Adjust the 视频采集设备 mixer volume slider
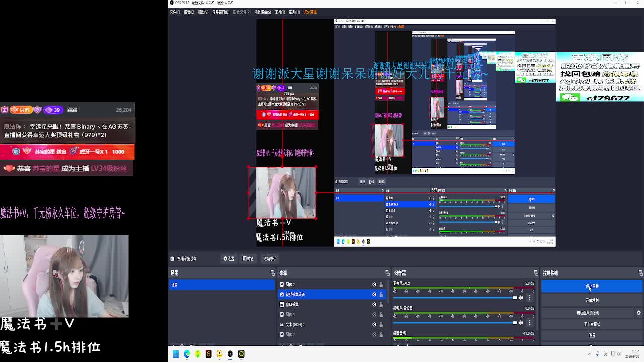Viewport: 644px width, 362px height. (x=455, y=323)
